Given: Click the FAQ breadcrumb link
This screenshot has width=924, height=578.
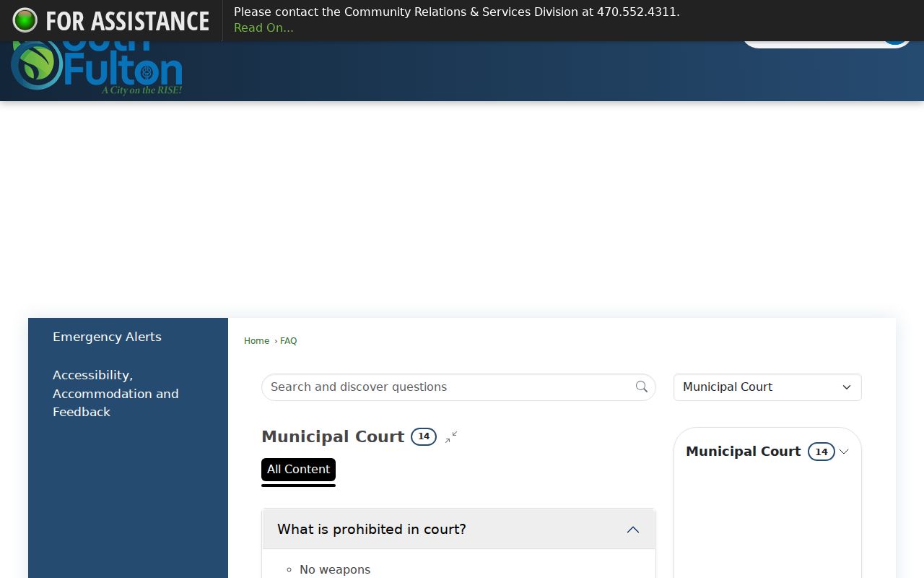Looking at the screenshot, I should (289, 341).
